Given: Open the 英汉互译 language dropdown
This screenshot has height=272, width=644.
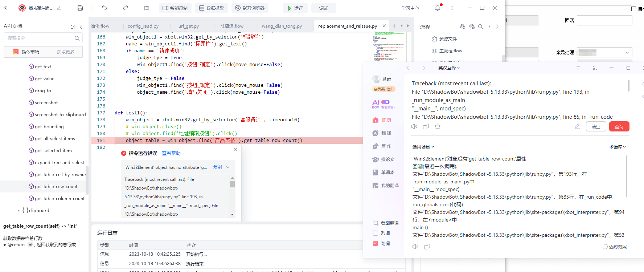Looking at the screenshot, I should 449,68.
